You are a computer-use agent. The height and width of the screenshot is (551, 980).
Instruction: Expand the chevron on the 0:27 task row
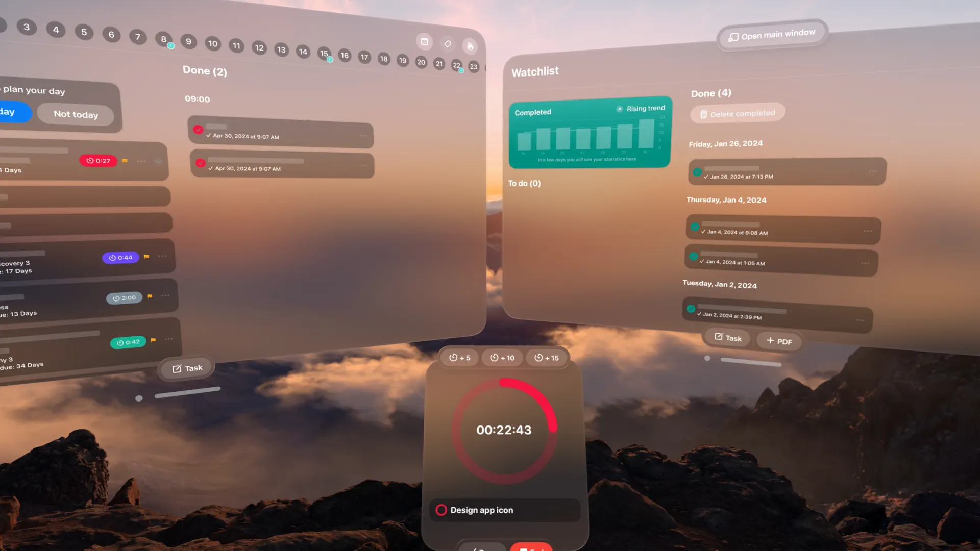click(x=157, y=161)
